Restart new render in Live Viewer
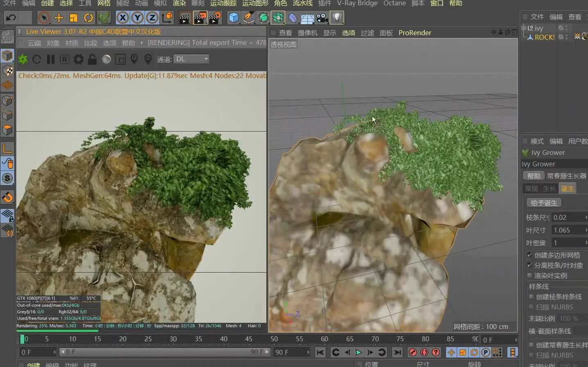Viewport: 588px width, 367px height. click(37, 59)
